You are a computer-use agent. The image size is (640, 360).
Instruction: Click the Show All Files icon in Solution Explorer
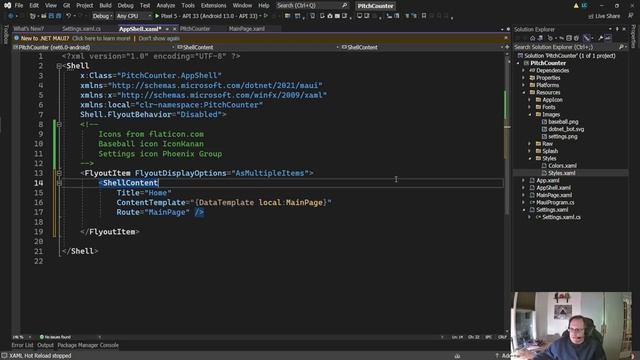point(576,38)
